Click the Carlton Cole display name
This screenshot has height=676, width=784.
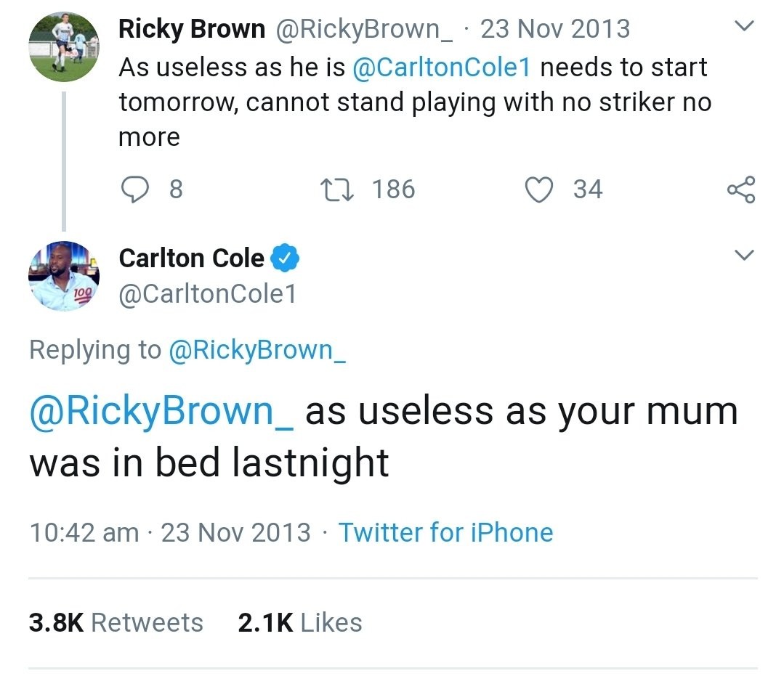(x=191, y=258)
